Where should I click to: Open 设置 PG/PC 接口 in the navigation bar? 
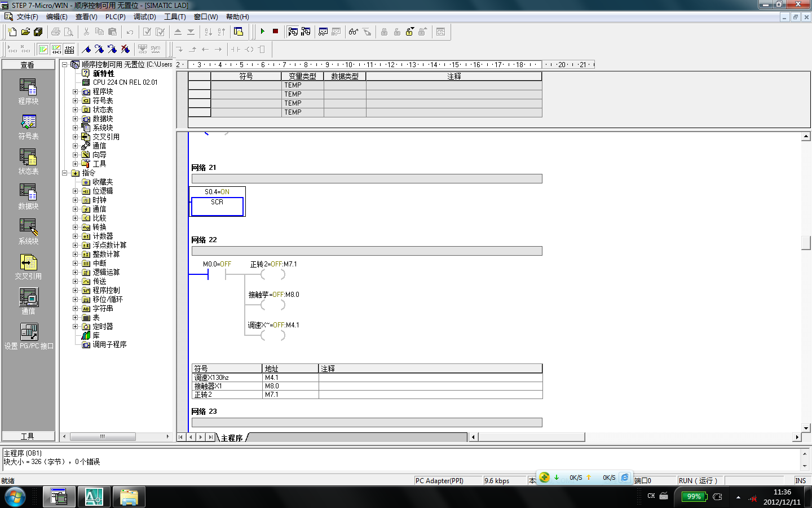click(x=29, y=337)
